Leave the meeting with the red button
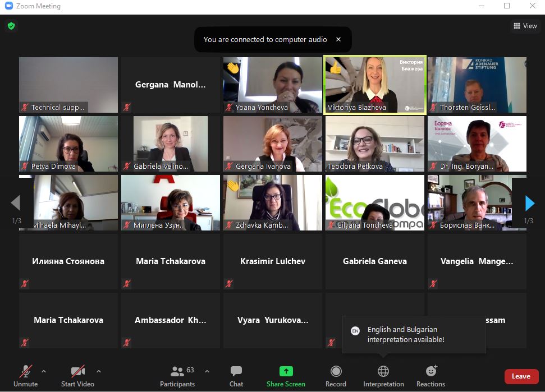Screen dimensions: 545x392 pyautogui.click(x=521, y=376)
